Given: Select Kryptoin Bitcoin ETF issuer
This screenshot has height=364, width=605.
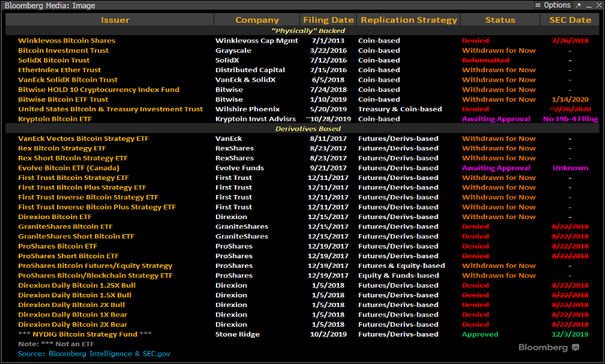Looking at the screenshot, I should pyautogui.click(x=55, y=119).
